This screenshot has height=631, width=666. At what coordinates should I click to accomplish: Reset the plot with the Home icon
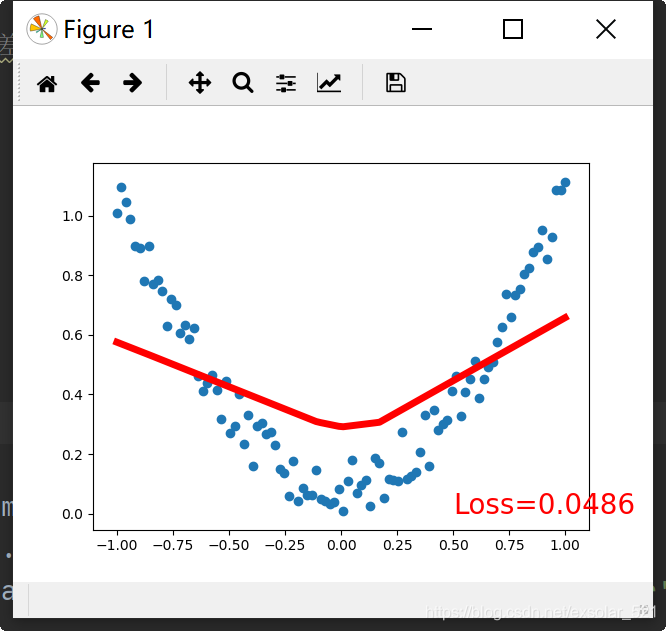[47, 83]
